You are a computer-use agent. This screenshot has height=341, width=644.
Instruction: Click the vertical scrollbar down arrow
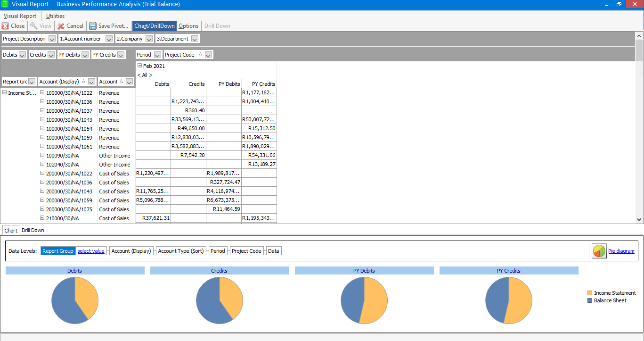point(639,219)
